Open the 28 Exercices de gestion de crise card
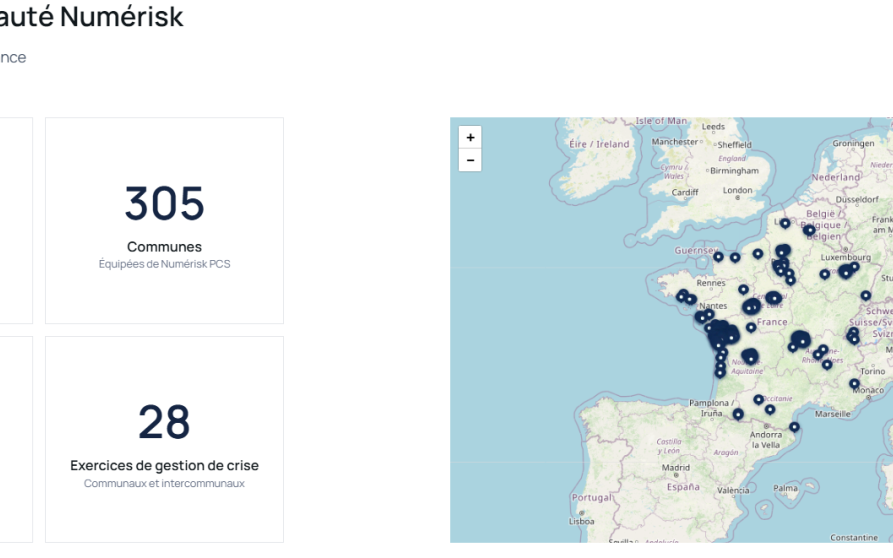The image size is (893, 558). pos(165,440)
